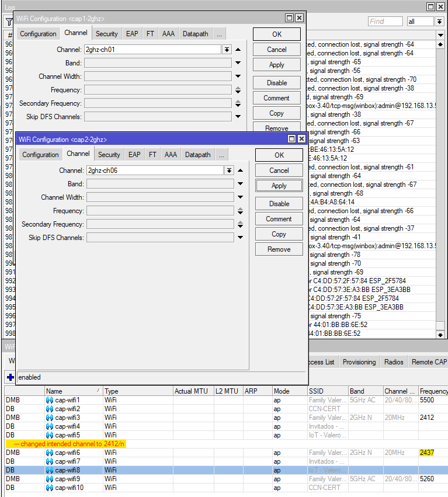Sort by Name column header
Viewport: 448px width, 497px height.
coord(74,391)
